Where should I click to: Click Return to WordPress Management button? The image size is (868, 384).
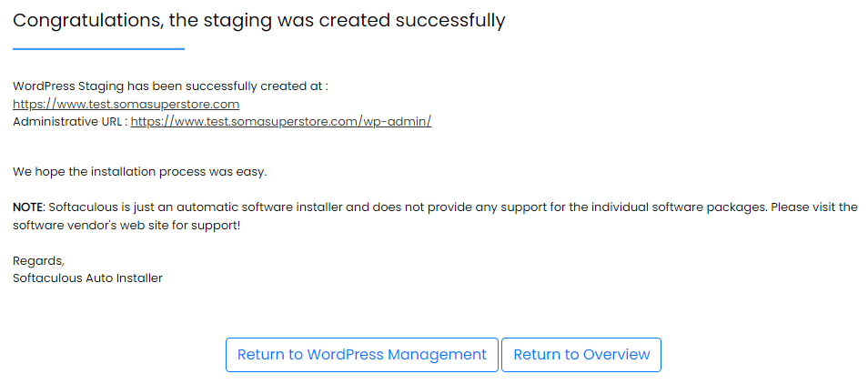pos(362,355)
